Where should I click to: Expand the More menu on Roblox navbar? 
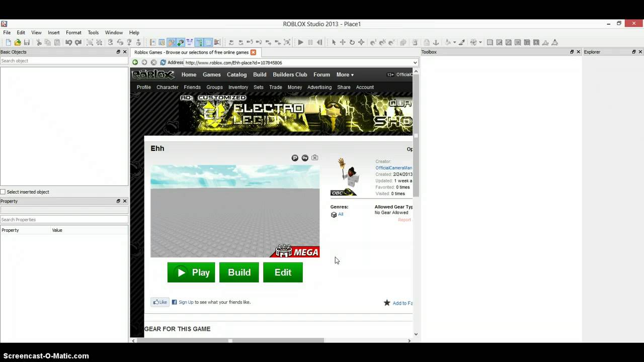click(345, 74)
